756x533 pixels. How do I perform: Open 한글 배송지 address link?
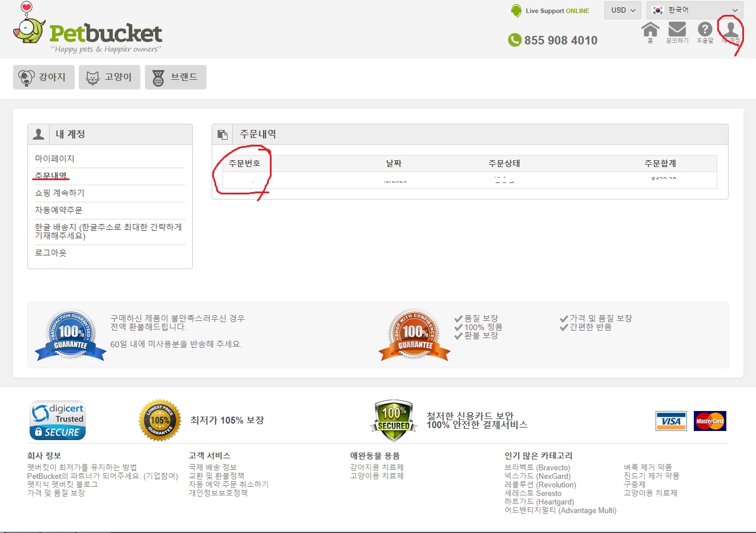click(x=108, y=231)
